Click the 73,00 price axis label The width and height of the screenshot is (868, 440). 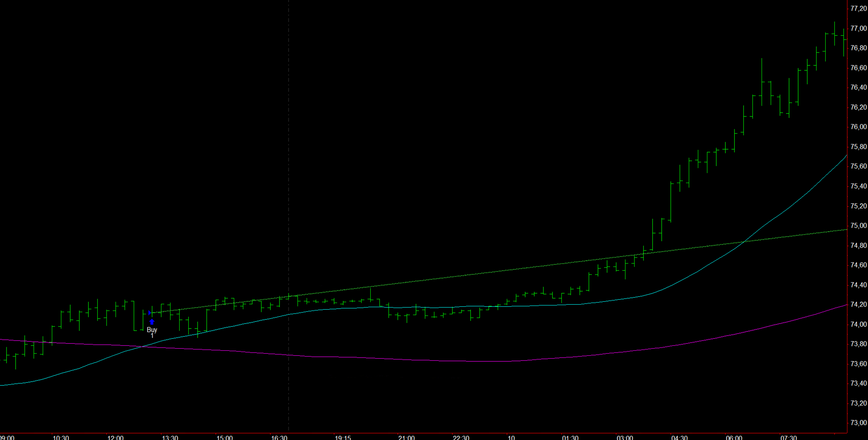coord(859,423)
